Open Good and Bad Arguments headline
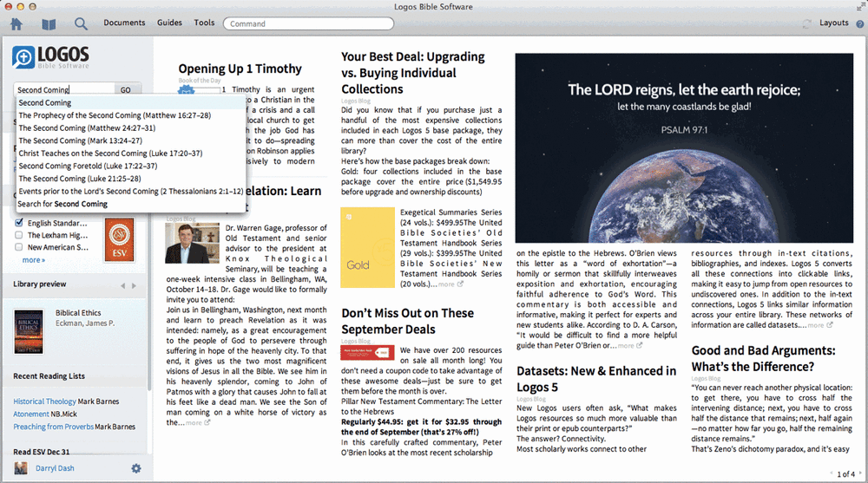Screen dimensions: 868x483 pos(763,358)
